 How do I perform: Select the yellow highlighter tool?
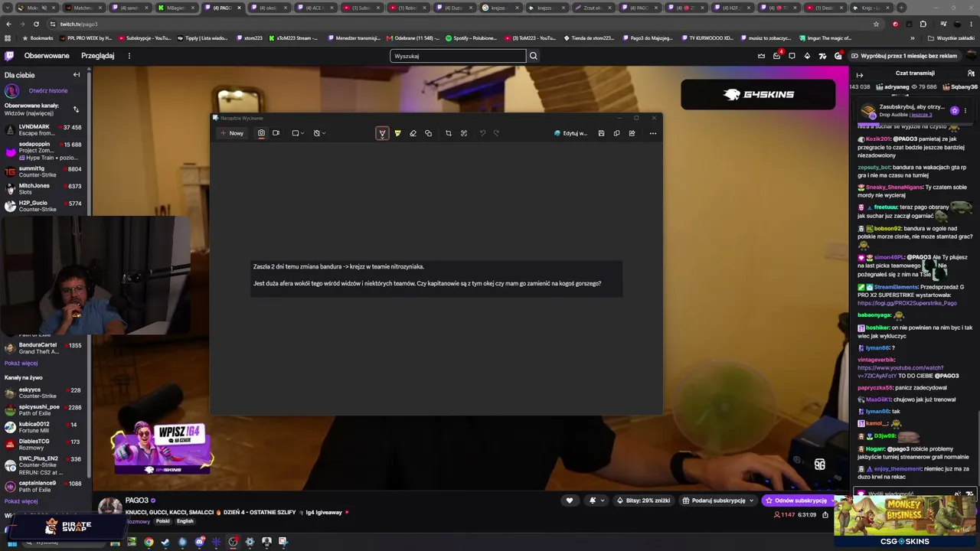click(397, 133)
